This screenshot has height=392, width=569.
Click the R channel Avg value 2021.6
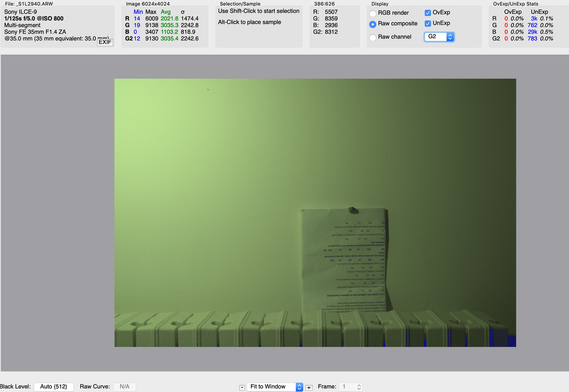pos(170,19)
